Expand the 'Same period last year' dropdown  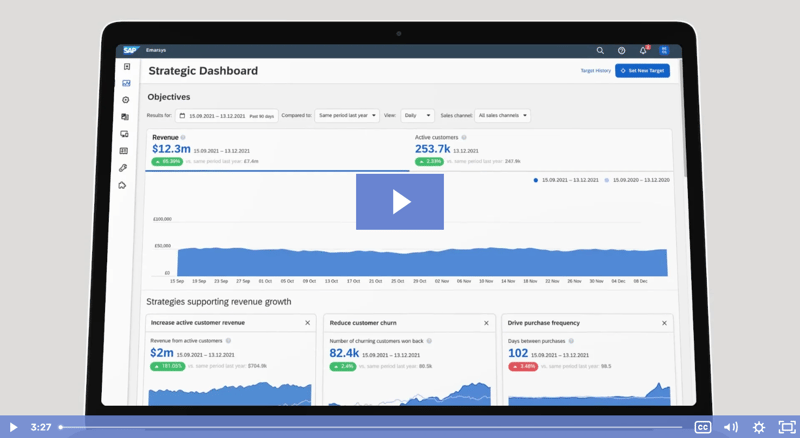[x=347, y=116]
